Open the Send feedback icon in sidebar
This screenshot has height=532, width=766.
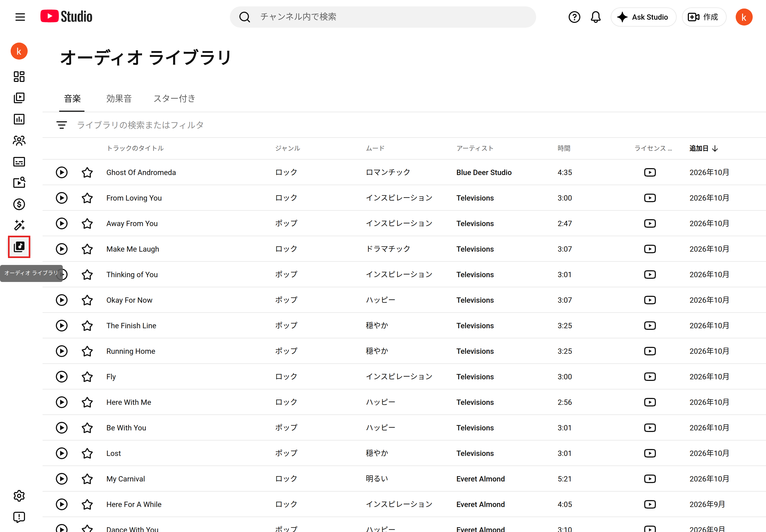tap(19, 517)
